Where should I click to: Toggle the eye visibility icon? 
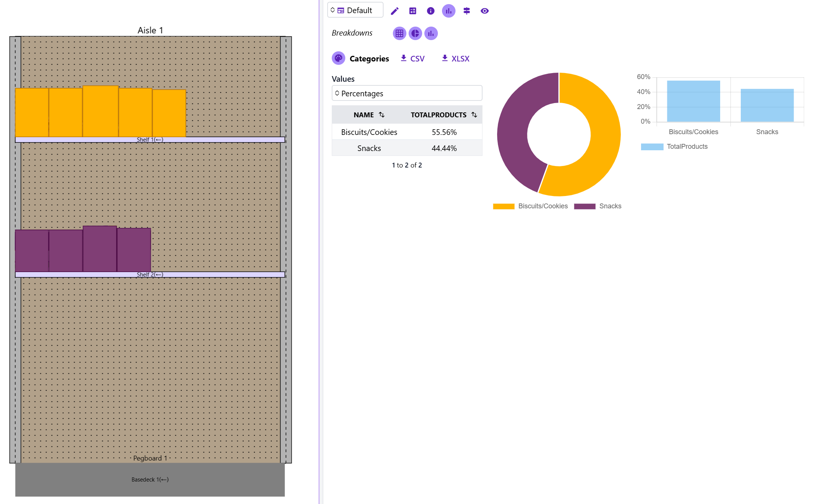coord(484,11)
